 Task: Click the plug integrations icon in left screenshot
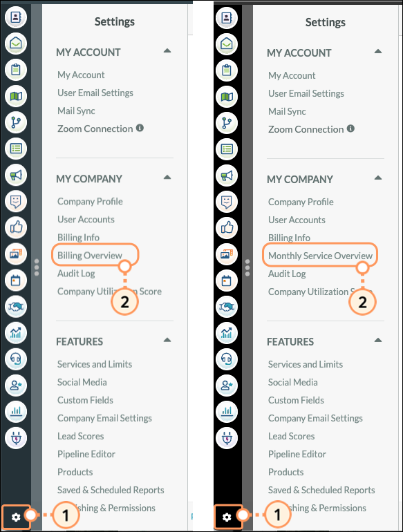(x=16, y=438)
